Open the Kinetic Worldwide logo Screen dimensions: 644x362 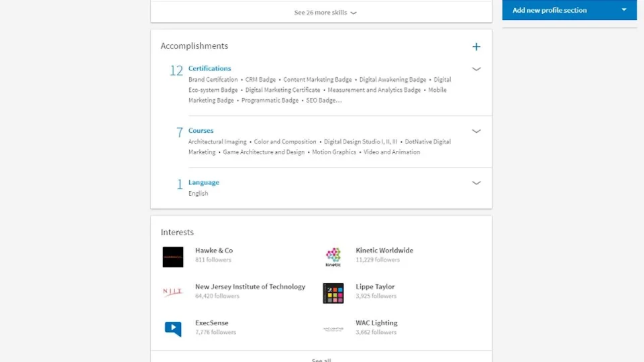(333, 257)
